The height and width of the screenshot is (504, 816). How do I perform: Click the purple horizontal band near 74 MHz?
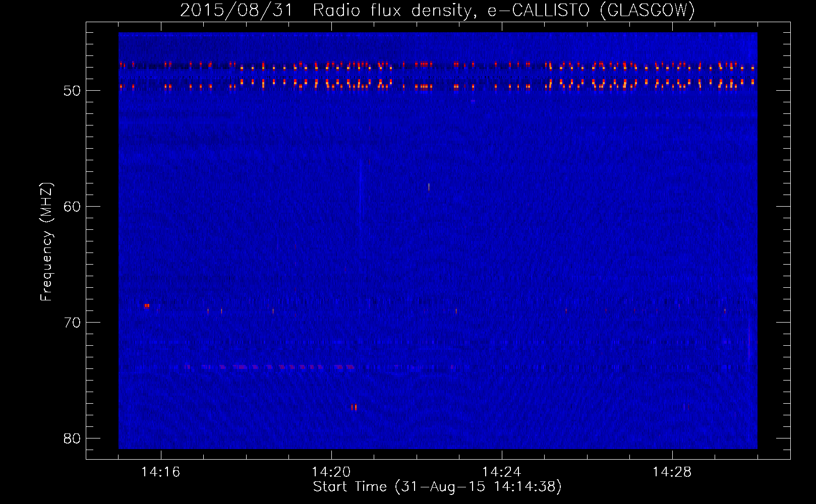270,367
